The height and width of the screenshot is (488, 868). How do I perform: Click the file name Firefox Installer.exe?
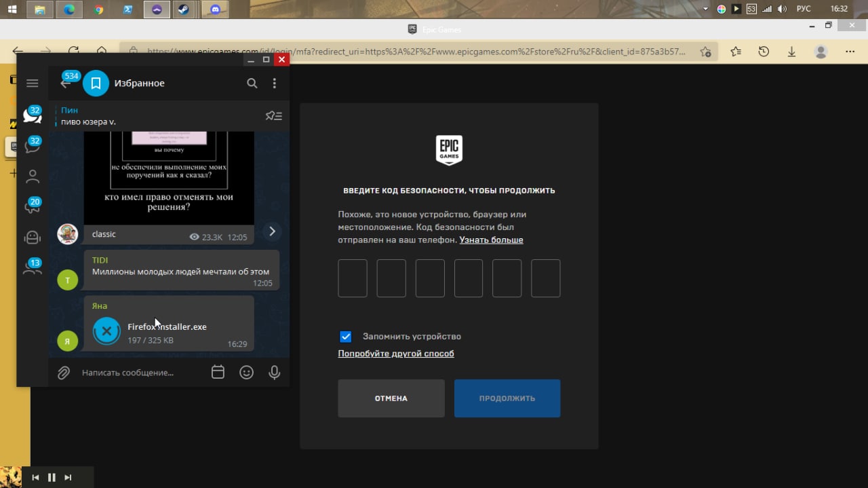tap(167, 326)
